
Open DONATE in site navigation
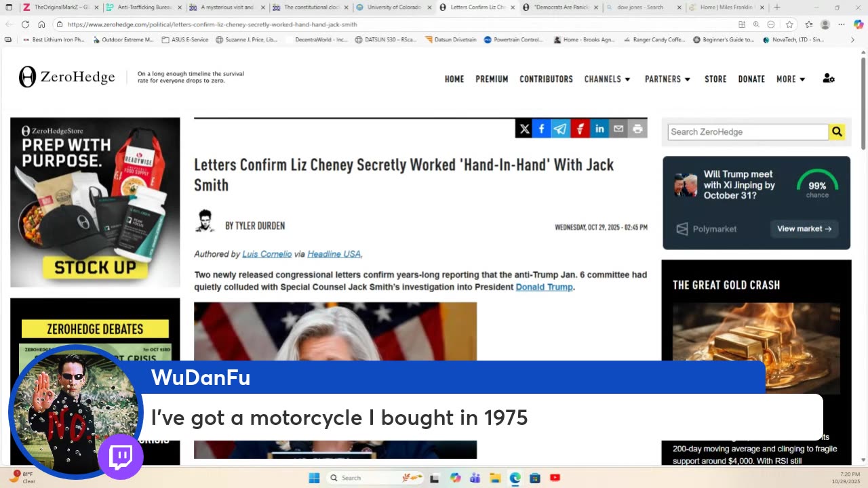751,79
